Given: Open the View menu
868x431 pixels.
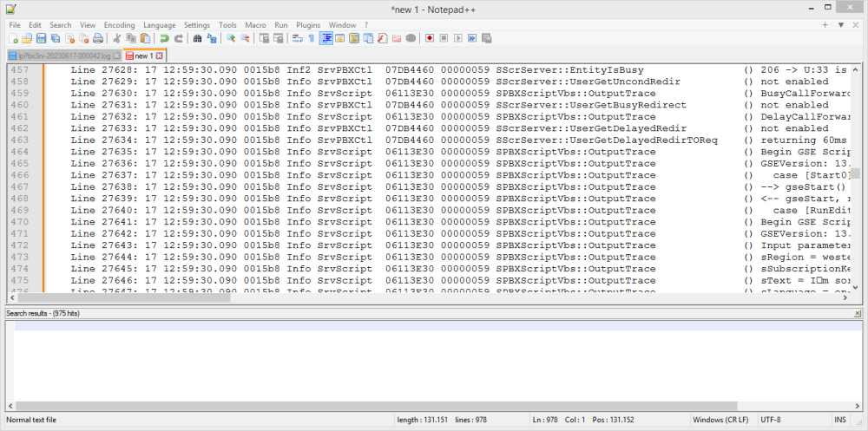Looking at the screenshot, I should [x=88, y=25].
